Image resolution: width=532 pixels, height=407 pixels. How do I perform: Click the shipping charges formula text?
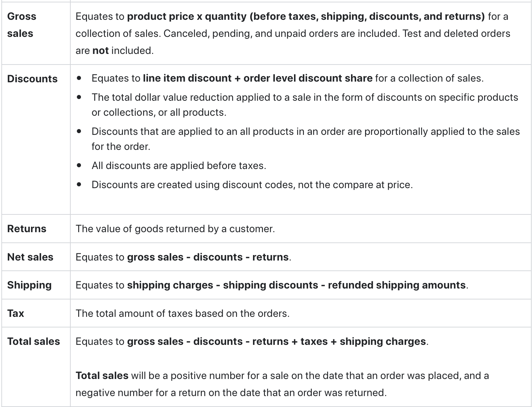coord(296,285)
